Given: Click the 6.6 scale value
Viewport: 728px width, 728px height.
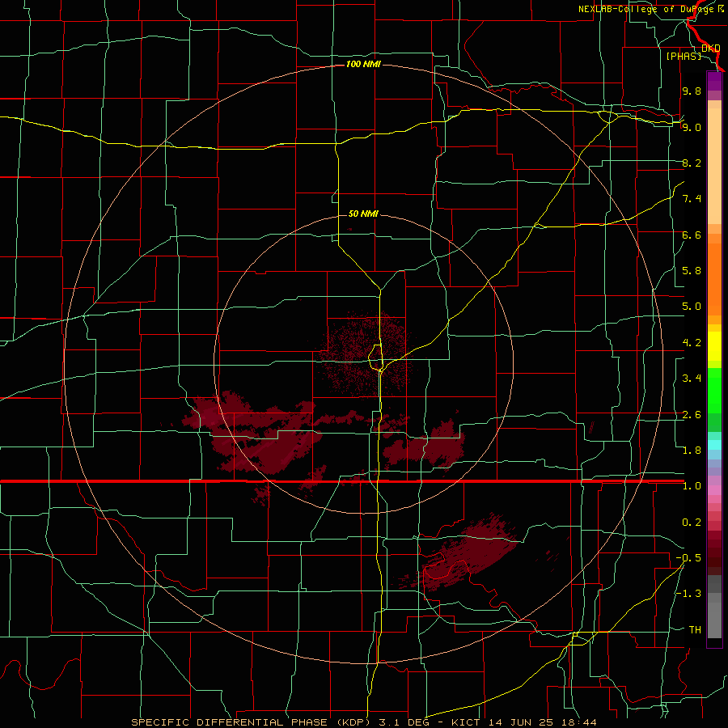Looking at the screenshot, I should [x=692, y=235].
